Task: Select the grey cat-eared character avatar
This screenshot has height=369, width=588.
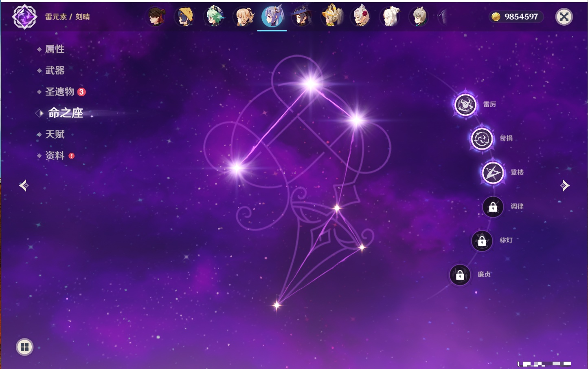Action: pos(419,17)
